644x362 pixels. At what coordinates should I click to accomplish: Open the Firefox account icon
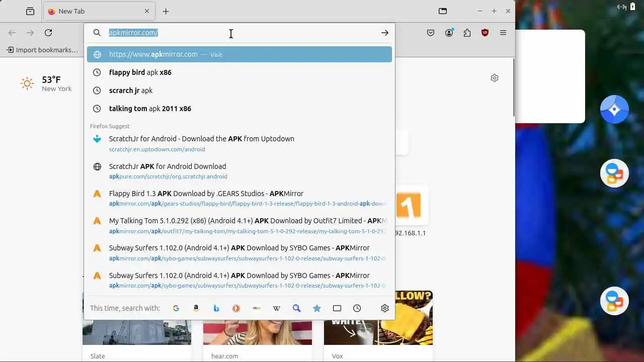coord(449,33)
